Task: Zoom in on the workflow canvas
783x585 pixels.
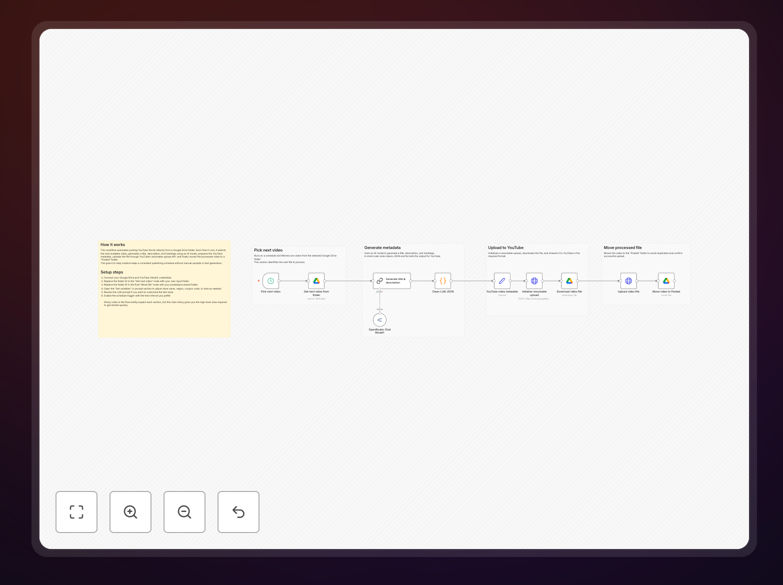Action: click(130, 512)
